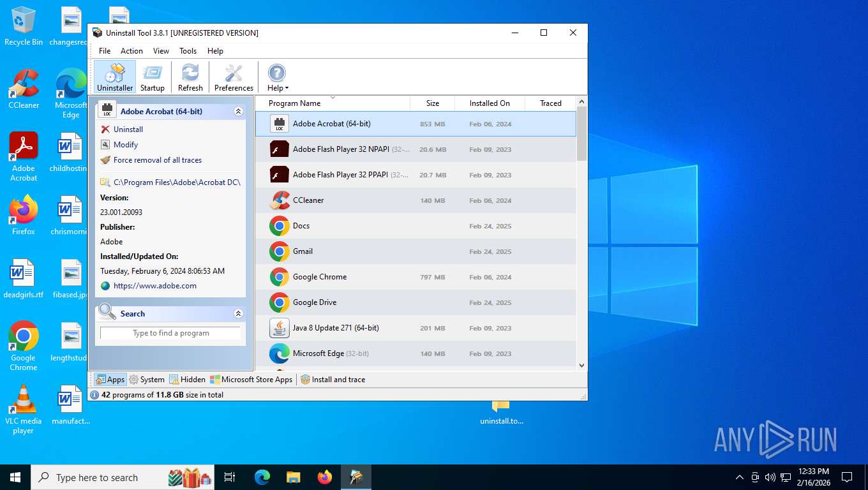This screenshot has height=490, width=868.
Task: Open the notification center in the taskbar
Action: click(x=847, y=477)
